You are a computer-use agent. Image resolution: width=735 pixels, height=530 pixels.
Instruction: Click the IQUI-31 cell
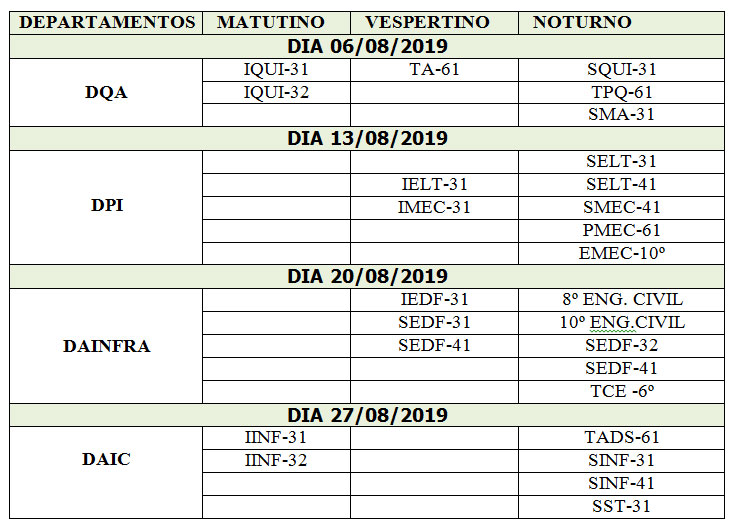coord(276,69)
